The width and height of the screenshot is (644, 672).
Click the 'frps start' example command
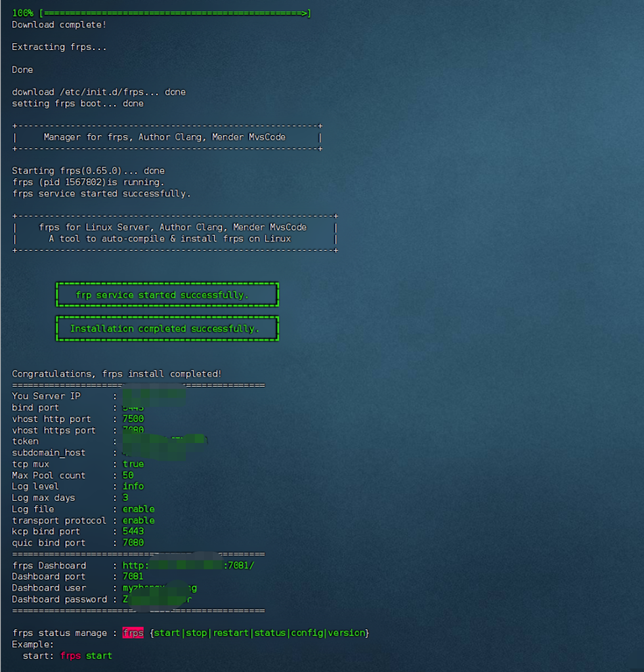(x=86, y=656)
